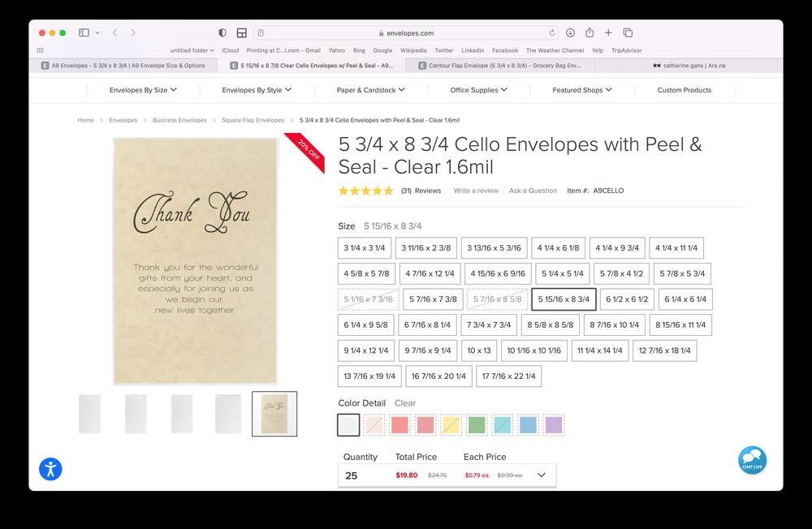Open Gmail bookmark in favorites bar
This screenshot has width=812, height=529.
click(x=283, y=50)
